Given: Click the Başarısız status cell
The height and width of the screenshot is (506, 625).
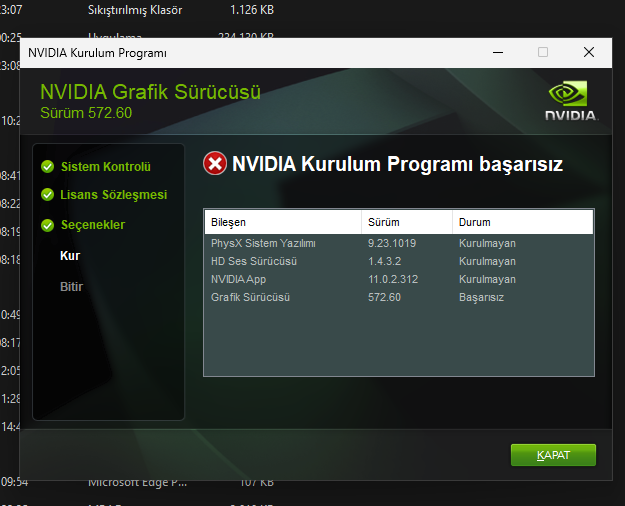Looking at the screenshot, I should [x=481, y=297].
